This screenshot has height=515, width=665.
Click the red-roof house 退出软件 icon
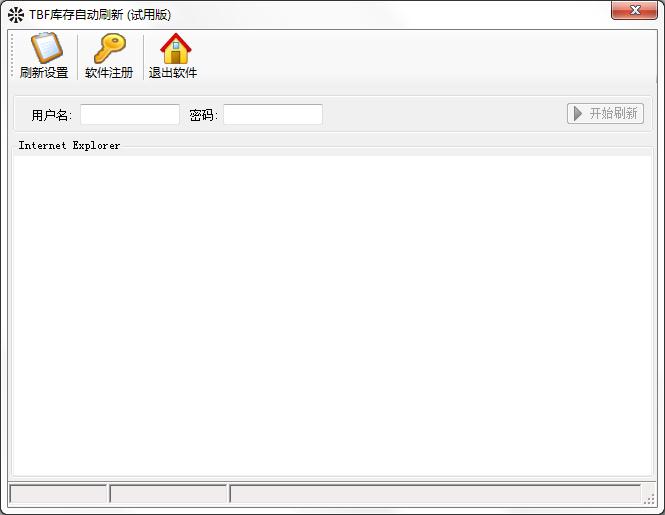[176, 48]
